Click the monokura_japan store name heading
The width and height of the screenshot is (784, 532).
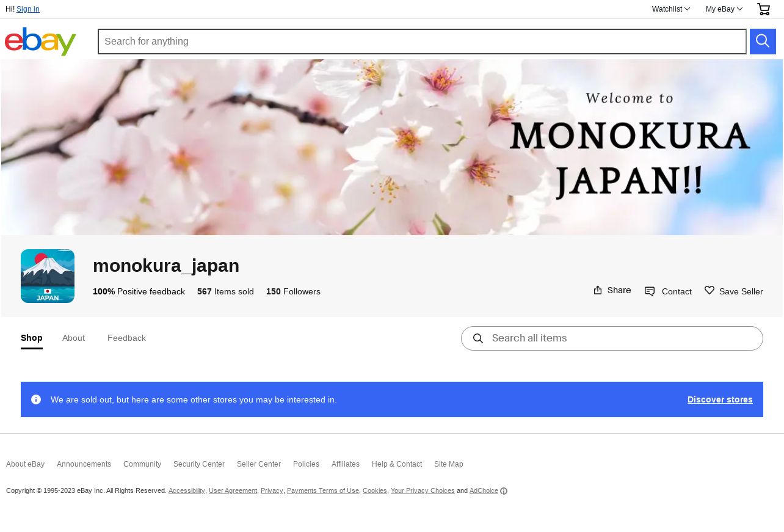click(166, 266)
